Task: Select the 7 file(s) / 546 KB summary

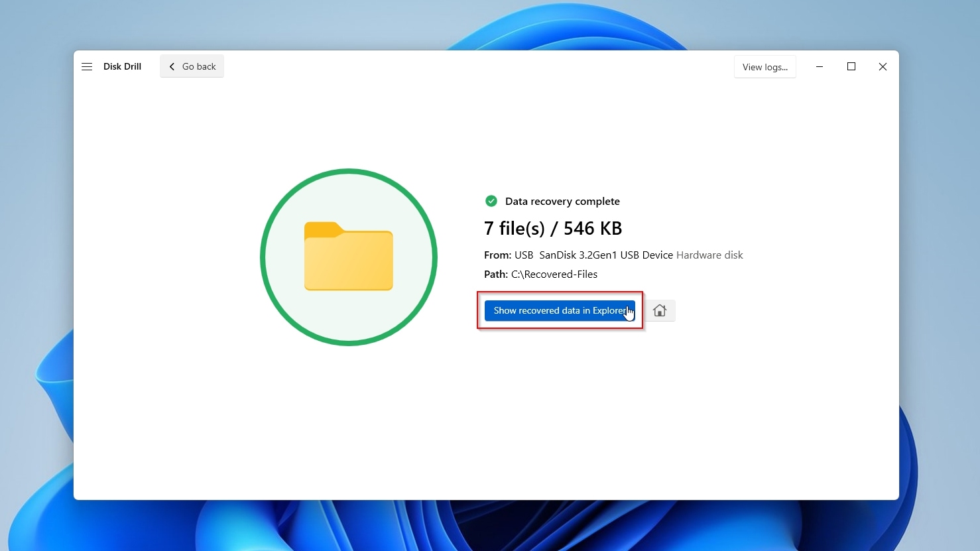Action: coord(552,228)
